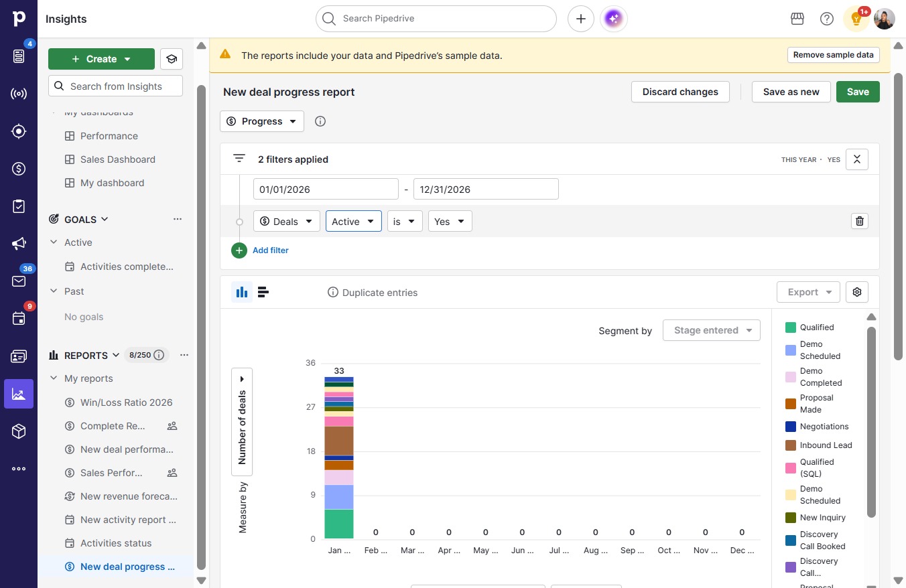The width and height of the screenshot is (906, 588).
Task: Open Campaigns megaphone icon
Action: 19,244
